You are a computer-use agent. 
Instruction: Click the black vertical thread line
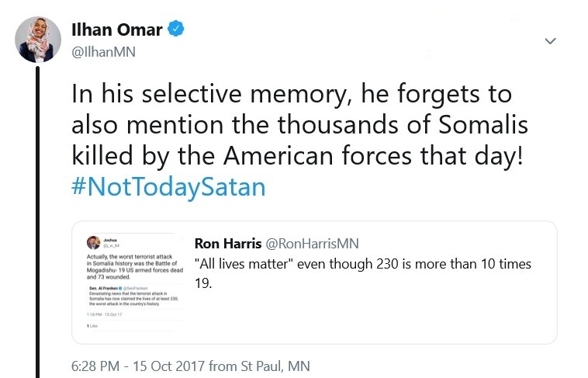click(x=37, y=221)
